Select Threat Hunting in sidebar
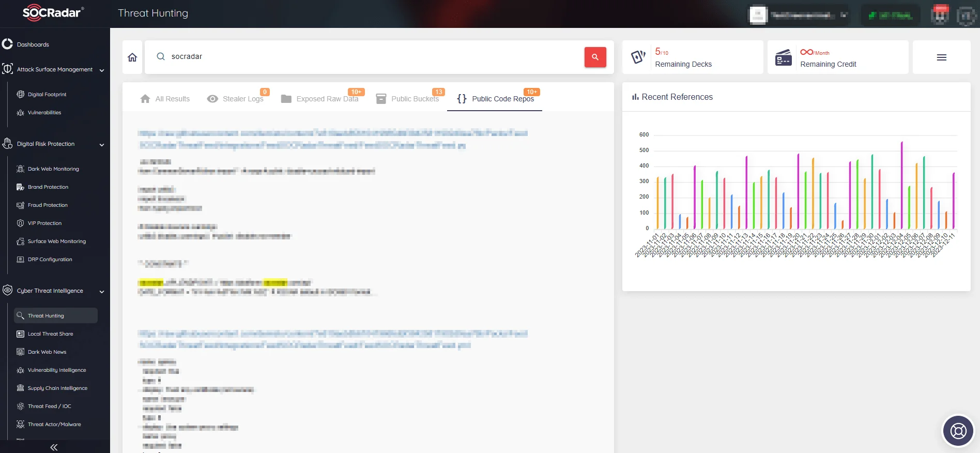 click(x=56, y=315)
